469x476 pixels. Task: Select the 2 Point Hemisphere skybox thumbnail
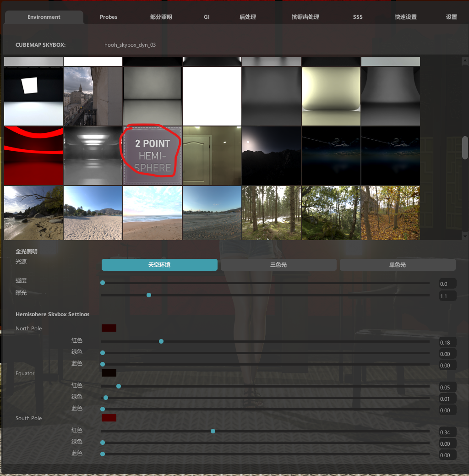153,156
